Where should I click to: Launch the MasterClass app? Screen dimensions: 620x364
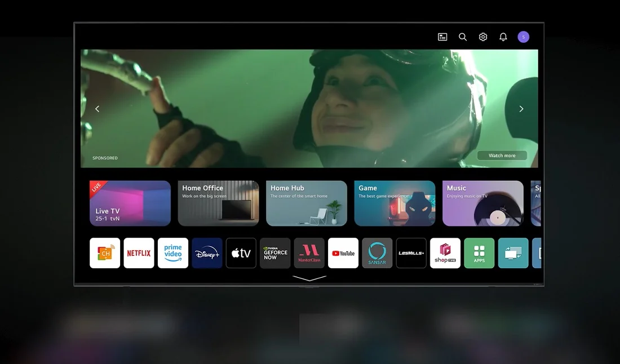[309, 253]
